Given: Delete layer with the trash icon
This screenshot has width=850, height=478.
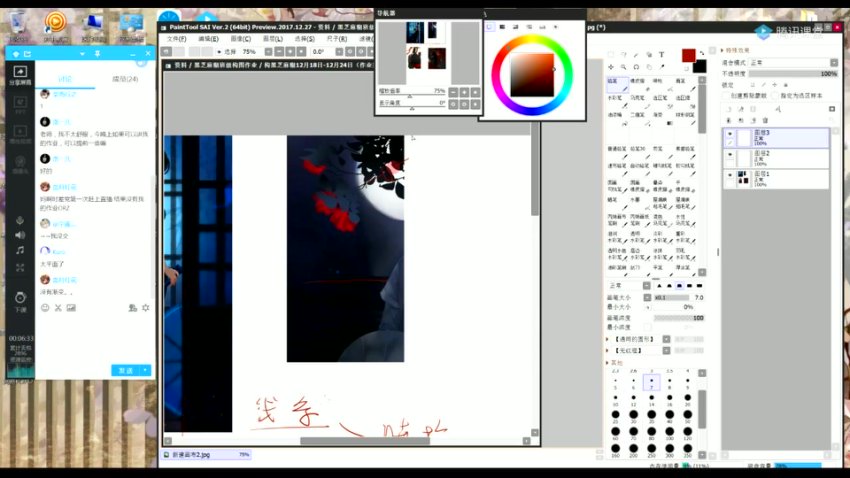Looking at the screenshot, I should click(x=765, y=120).
